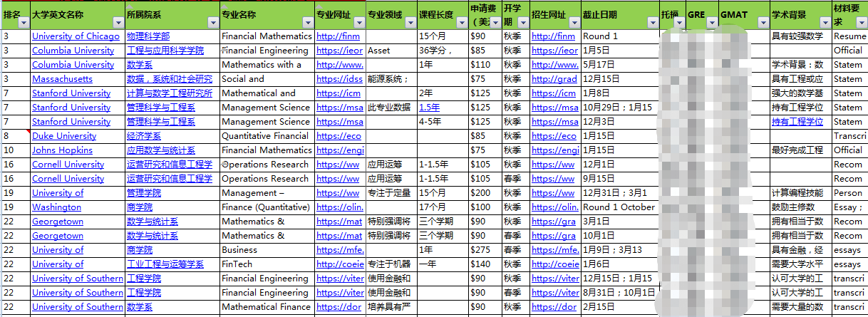The width and height of the screenshot is (868, 317).
Task: Select the 5月17日 deadline cell
Action: (x=620, y=65)
